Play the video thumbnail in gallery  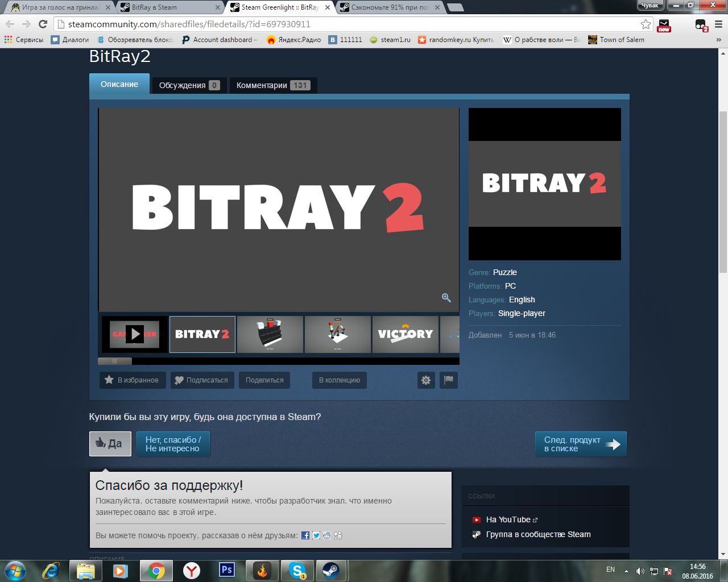click(x=135, y=334)
